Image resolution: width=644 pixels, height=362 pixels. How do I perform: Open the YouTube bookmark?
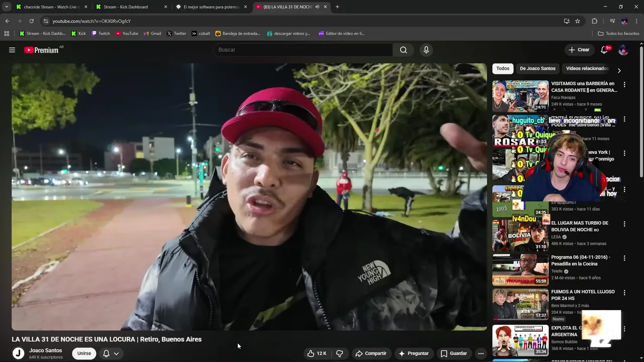pos(127,34)
